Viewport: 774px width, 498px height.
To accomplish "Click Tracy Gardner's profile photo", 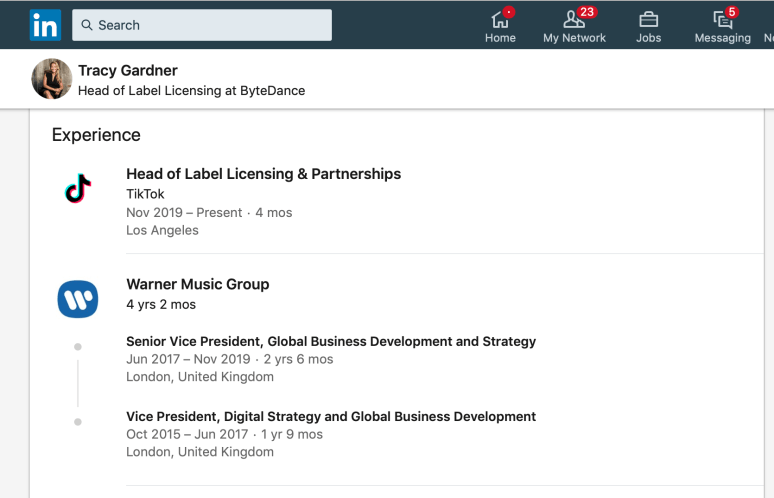I will click(52, 79).
